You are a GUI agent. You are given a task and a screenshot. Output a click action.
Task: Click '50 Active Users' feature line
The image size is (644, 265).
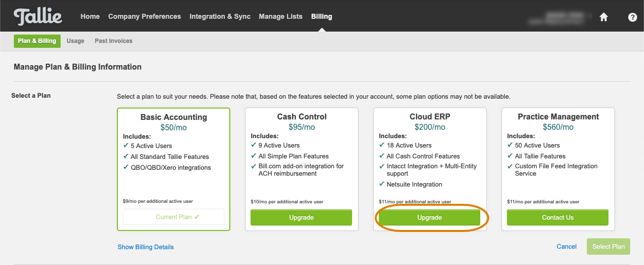(x=537, y=146)
